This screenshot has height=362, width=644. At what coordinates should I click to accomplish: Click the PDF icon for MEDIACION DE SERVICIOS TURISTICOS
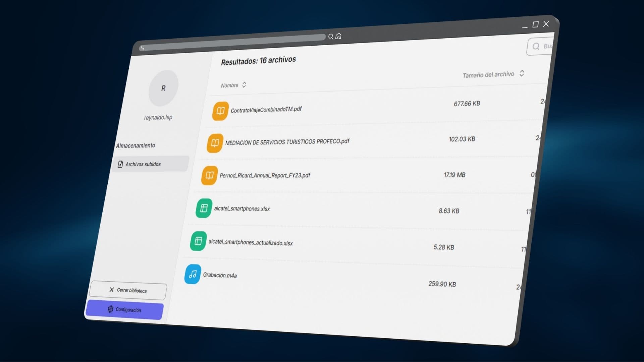pos(215,143)
